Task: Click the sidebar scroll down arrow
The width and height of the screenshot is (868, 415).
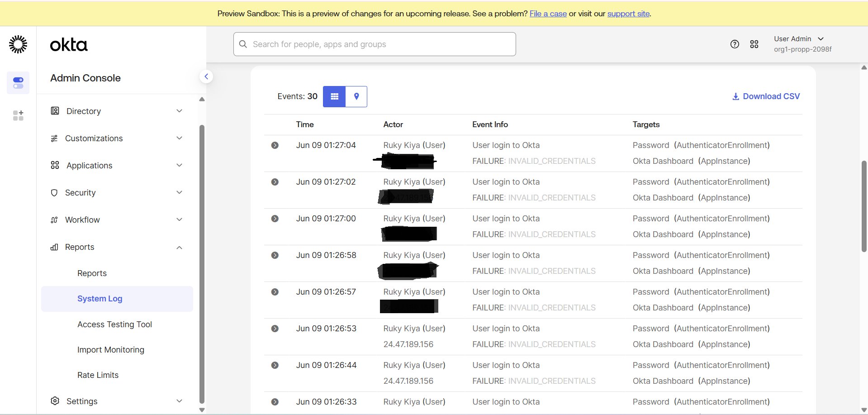Action: (x=202, y=410)
